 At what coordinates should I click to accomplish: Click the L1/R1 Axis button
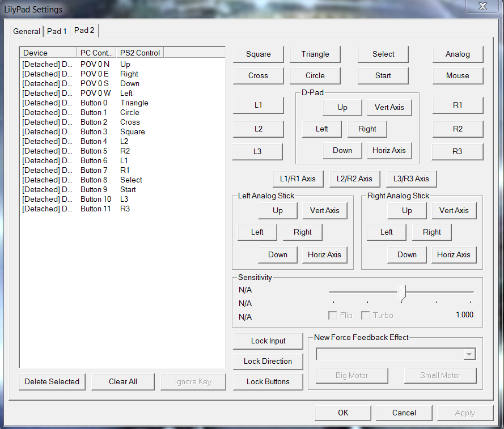[x=298, y=179]
